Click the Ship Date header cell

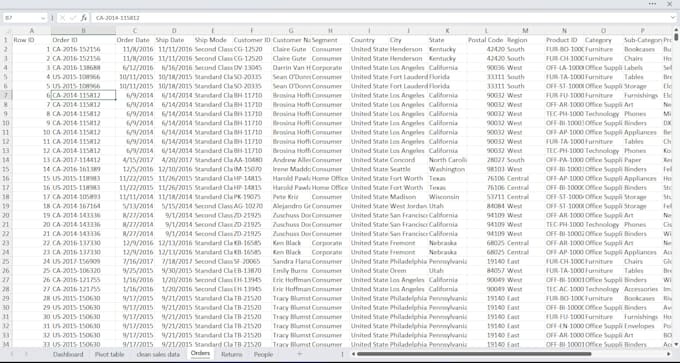tap(174, 40)
